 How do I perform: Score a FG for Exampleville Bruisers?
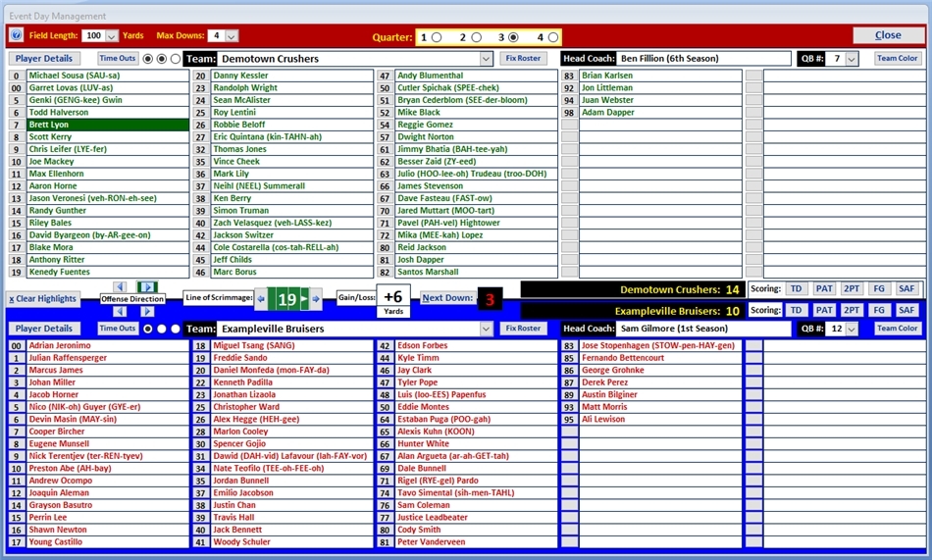coord(879,310)
